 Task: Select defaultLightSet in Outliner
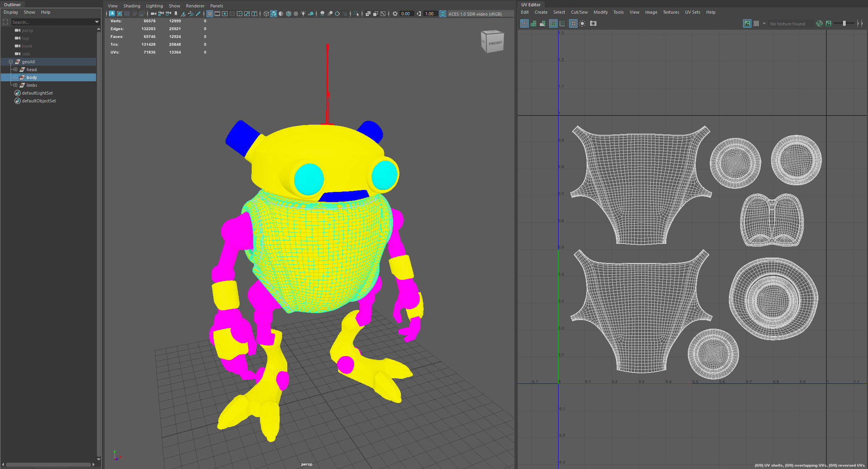(x=37, y=93)
